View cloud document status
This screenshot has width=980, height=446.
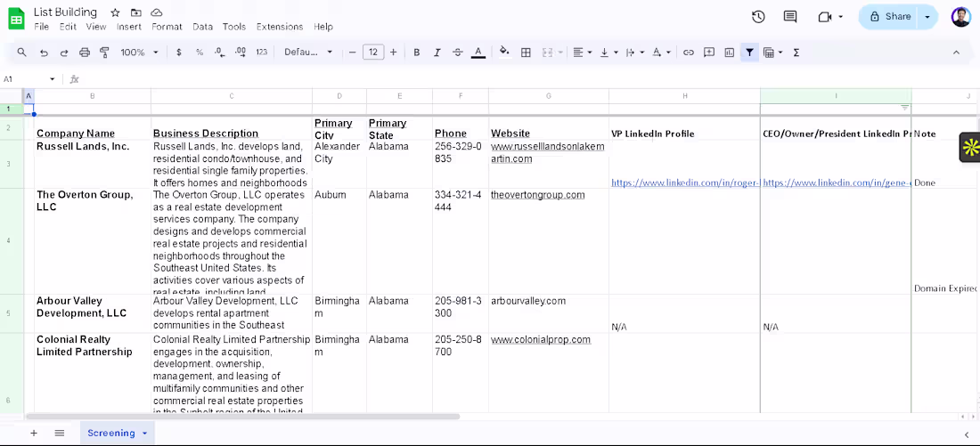(x=157, y=12)
